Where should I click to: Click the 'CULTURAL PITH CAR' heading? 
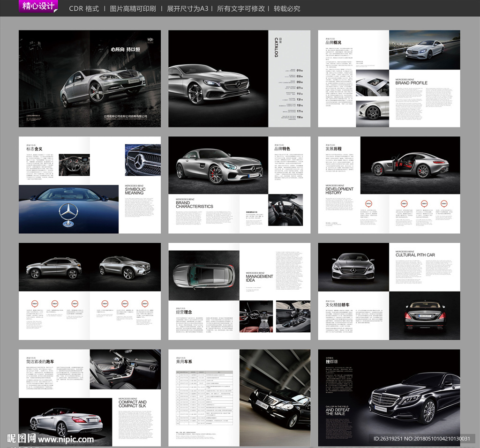point(415,255)
